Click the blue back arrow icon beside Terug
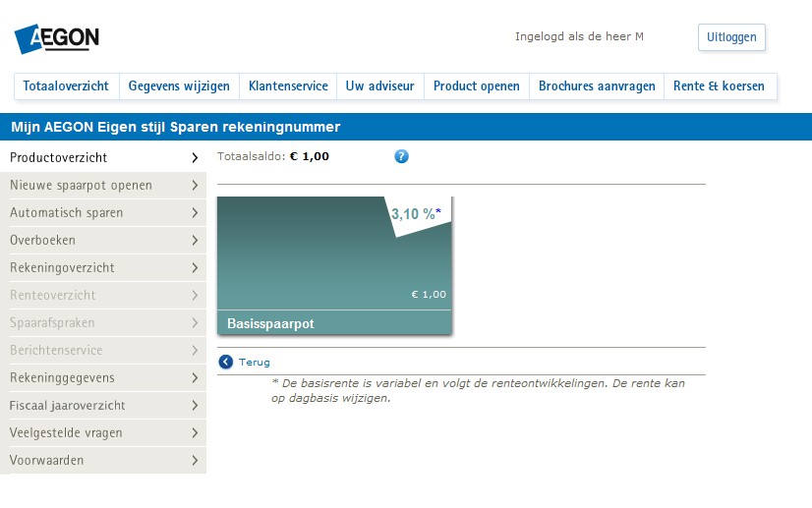 coord(226,362)
